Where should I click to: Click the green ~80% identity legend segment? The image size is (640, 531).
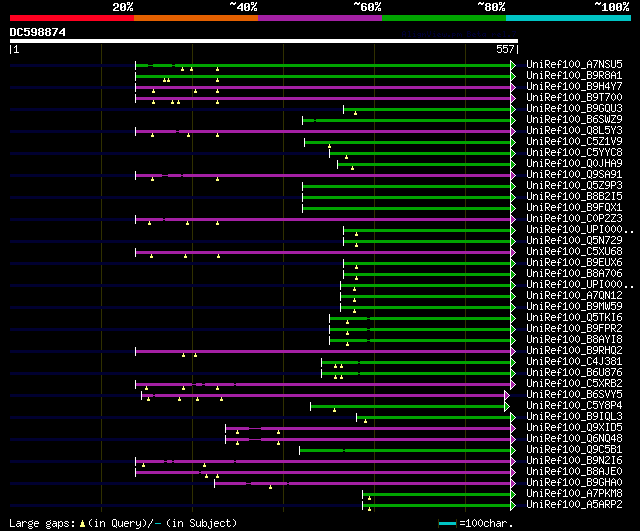click(x=444, y=18)
